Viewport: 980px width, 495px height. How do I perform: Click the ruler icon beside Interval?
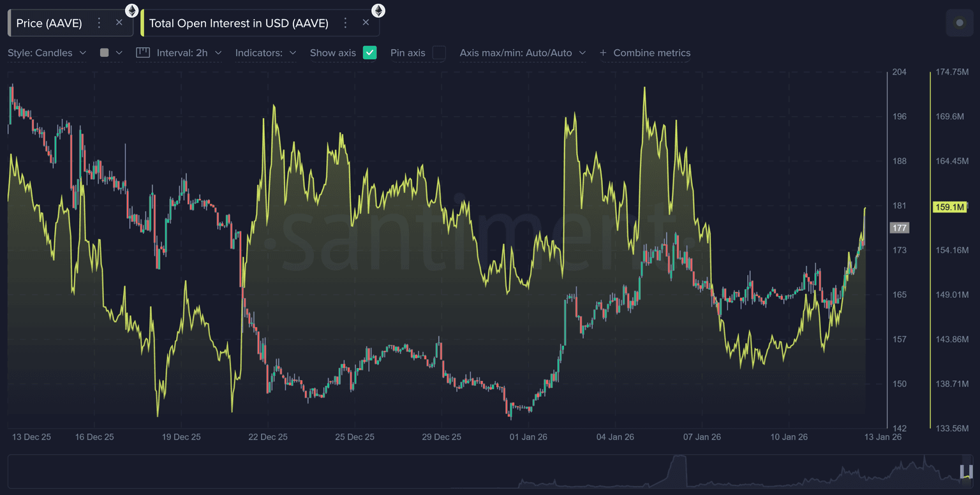143,53
